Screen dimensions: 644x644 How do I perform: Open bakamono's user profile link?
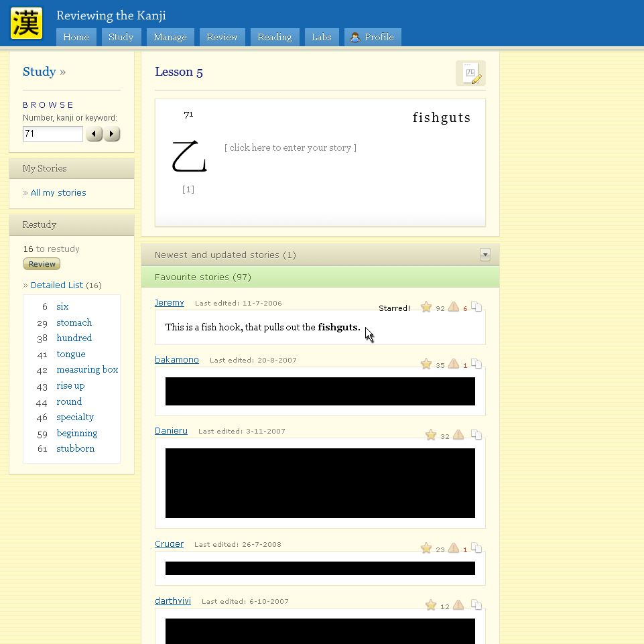tap(177, 360)
